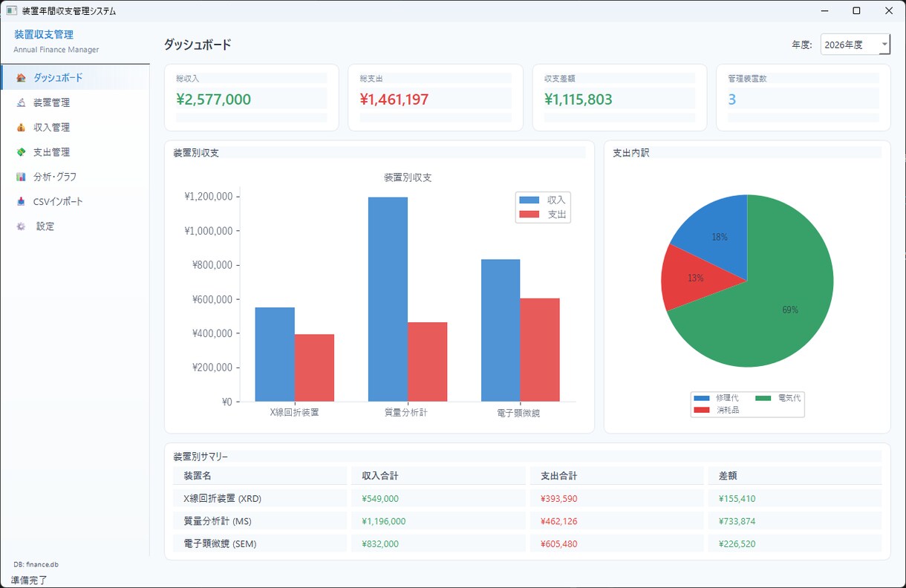
Task: Open the 年度 2026年度 combo box
Action: (855, 45)
